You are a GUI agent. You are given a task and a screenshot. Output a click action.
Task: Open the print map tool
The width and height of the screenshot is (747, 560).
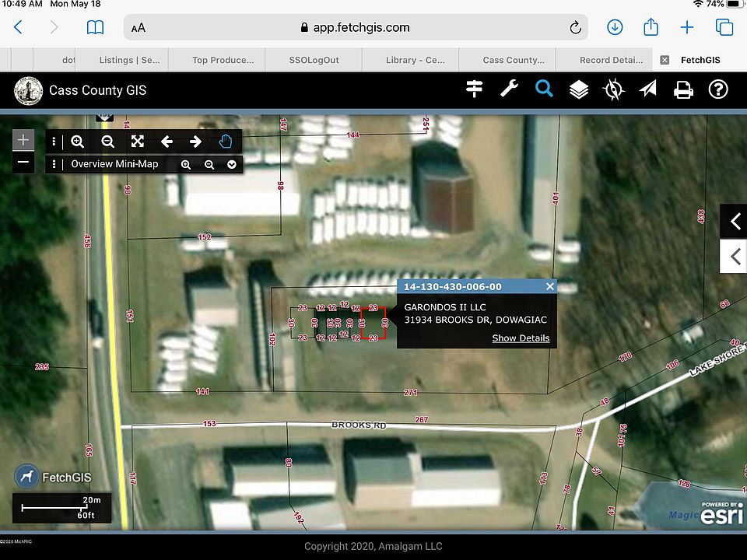(683, 89)
